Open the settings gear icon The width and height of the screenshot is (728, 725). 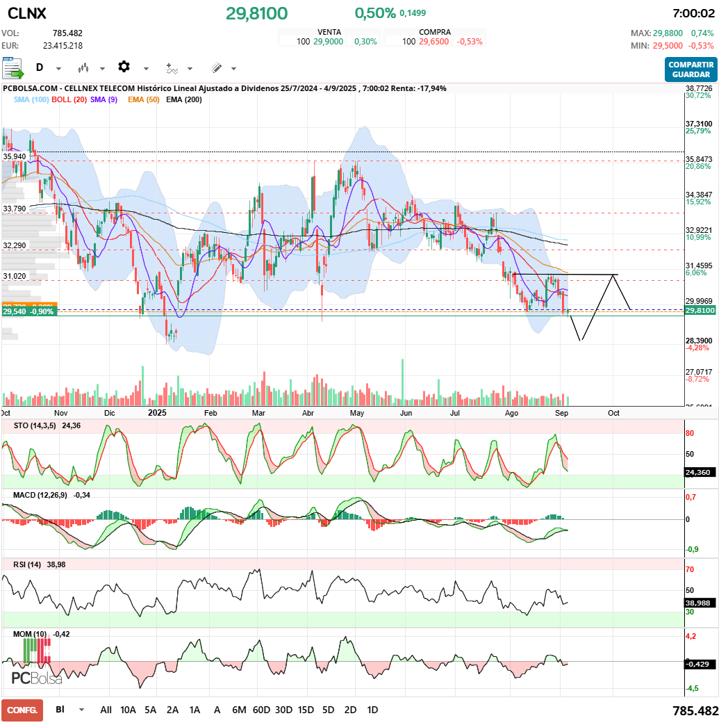point(124,67)
